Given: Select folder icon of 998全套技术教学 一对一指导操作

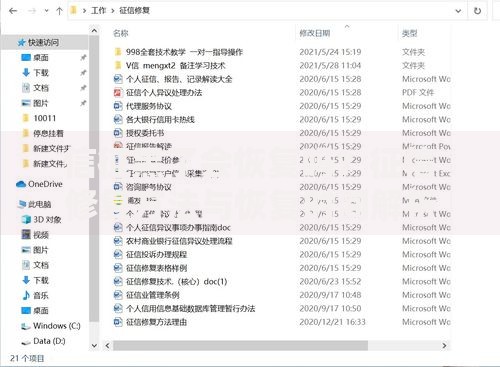Looking at the screenshot, I should 118,52.
